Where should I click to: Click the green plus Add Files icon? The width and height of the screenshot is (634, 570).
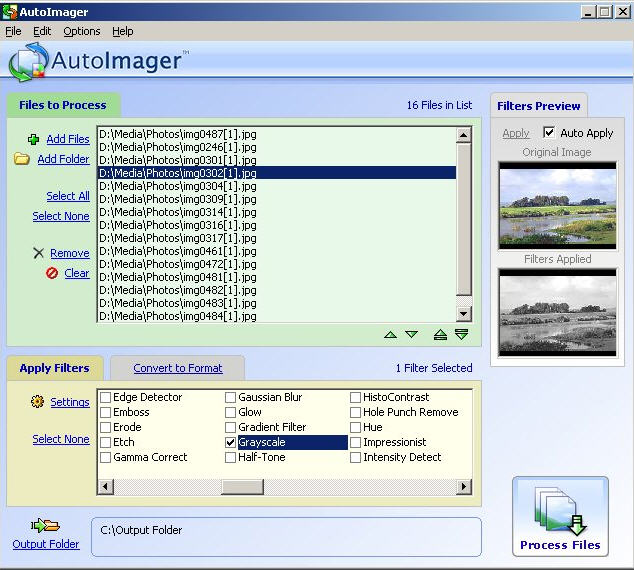(33, 139)
